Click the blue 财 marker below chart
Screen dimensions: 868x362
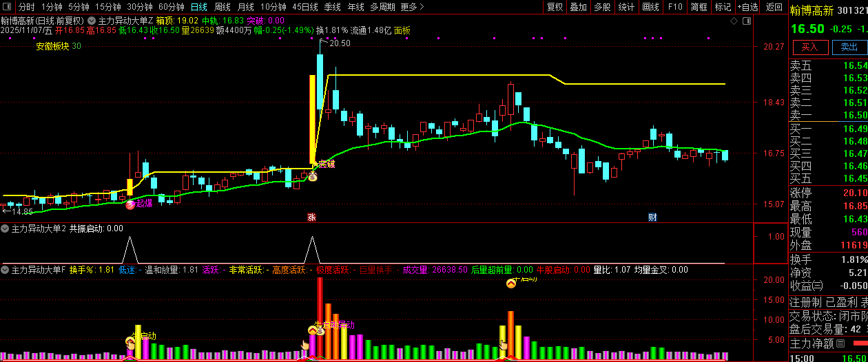[652, 217]
